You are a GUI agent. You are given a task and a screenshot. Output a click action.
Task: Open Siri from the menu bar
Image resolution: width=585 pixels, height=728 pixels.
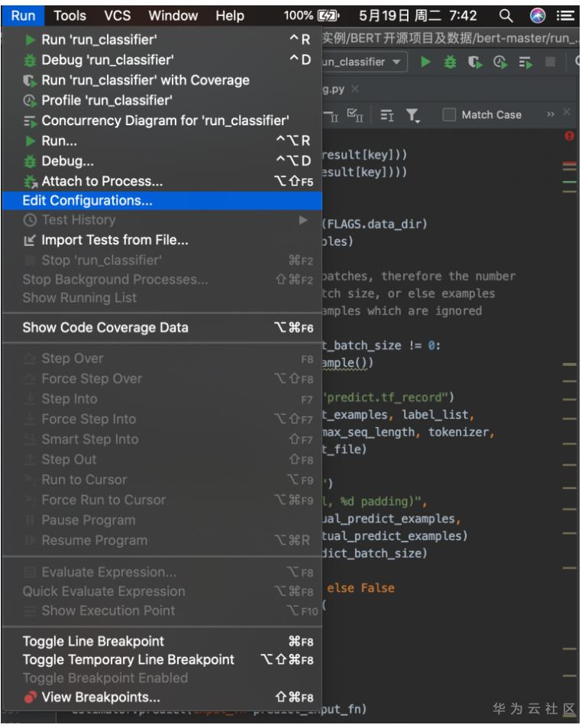539,15
